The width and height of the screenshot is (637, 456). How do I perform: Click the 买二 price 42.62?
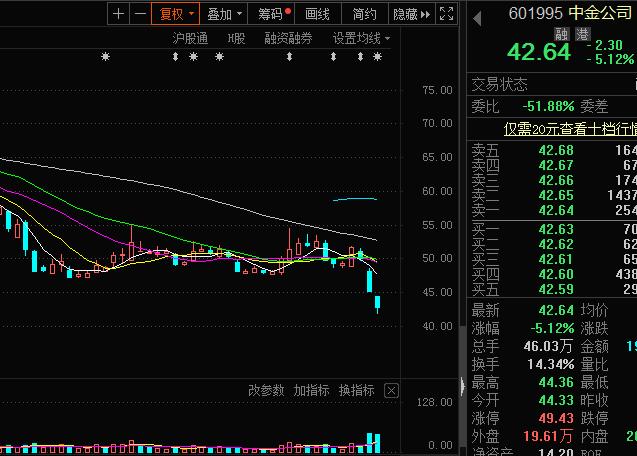click(556, 245)
